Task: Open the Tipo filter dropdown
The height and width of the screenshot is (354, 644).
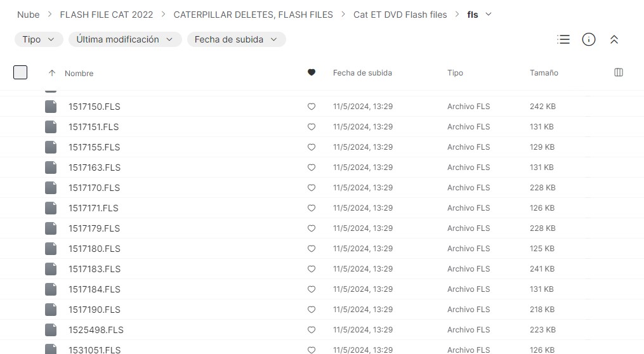Action: [x=39, y=39]
